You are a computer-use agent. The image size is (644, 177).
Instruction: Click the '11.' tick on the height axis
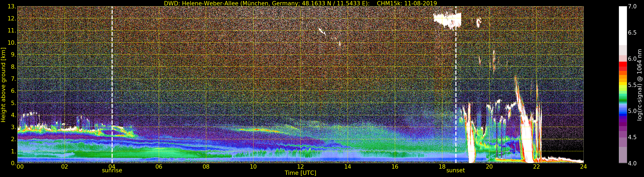point(12,31)
